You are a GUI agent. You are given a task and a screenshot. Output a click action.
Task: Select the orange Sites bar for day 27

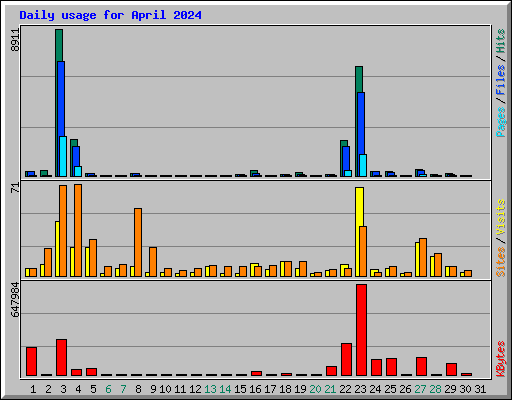coord(423,257)
